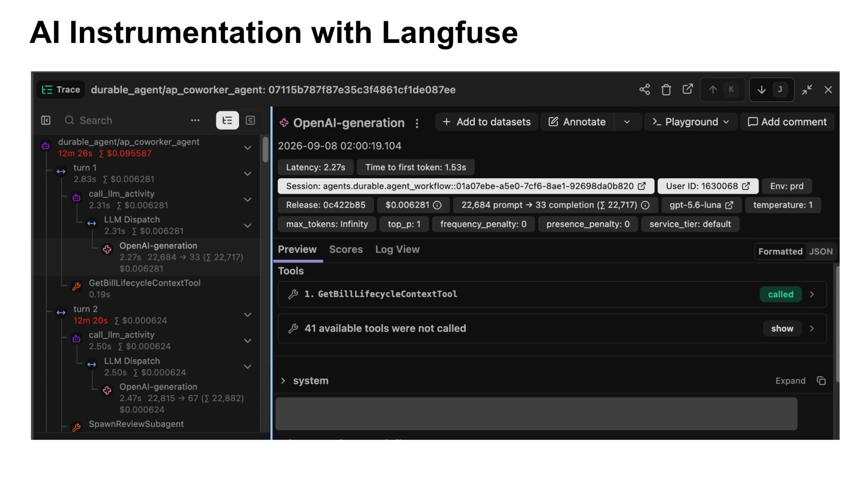Click Expand on system message

[790, 381]
